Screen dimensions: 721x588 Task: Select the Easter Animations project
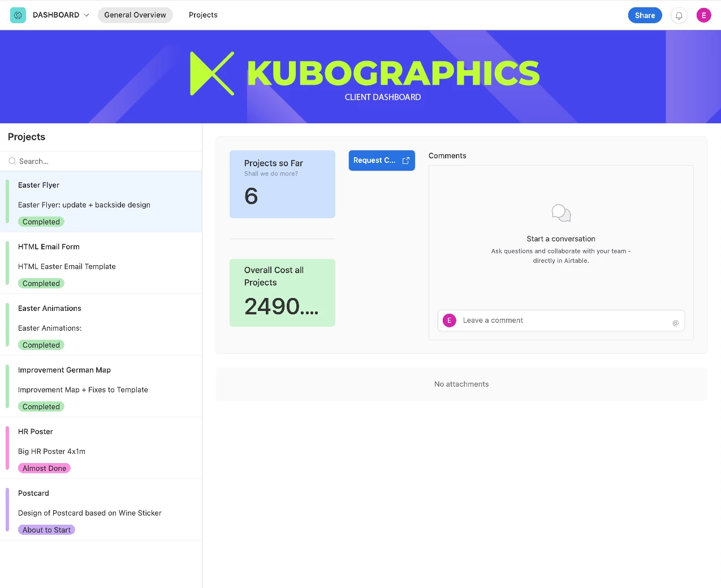[101, 325]
